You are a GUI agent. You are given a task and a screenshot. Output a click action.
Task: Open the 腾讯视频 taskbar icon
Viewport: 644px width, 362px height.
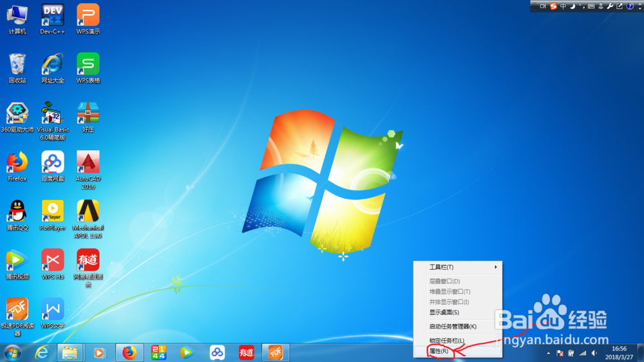tap(187, 352)
